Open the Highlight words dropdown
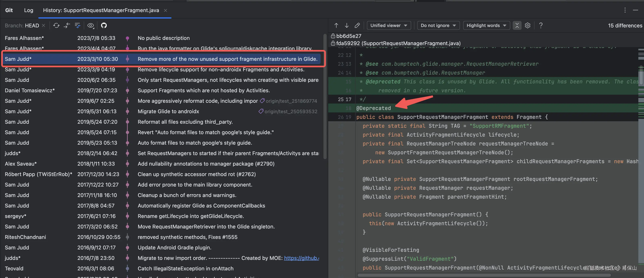The height and width of the screenshot is (278, 644). coord(486,25)
